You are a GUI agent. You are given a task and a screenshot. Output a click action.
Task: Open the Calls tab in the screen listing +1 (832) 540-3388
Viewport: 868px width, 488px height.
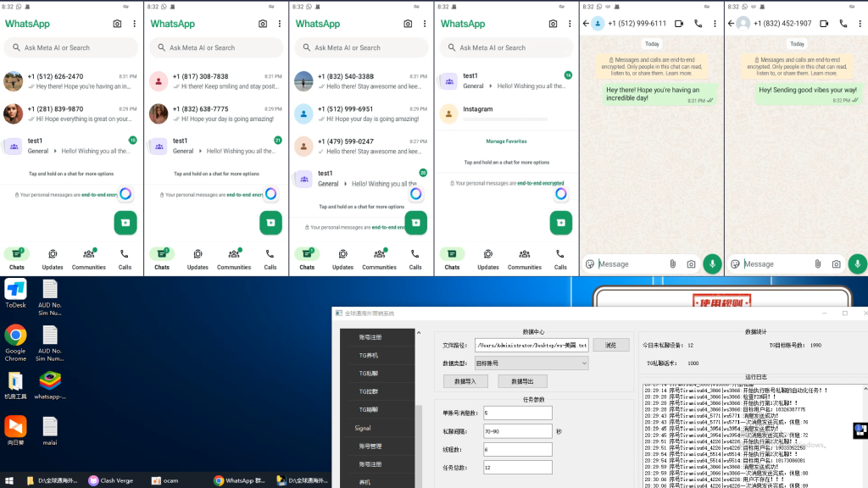[x=415, y=259]
